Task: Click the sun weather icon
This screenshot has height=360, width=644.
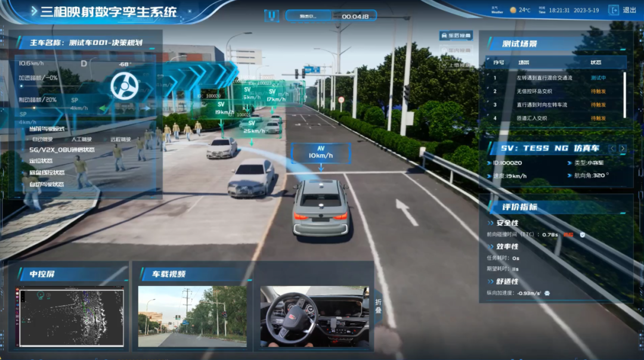Action: [x=513, y=10]
